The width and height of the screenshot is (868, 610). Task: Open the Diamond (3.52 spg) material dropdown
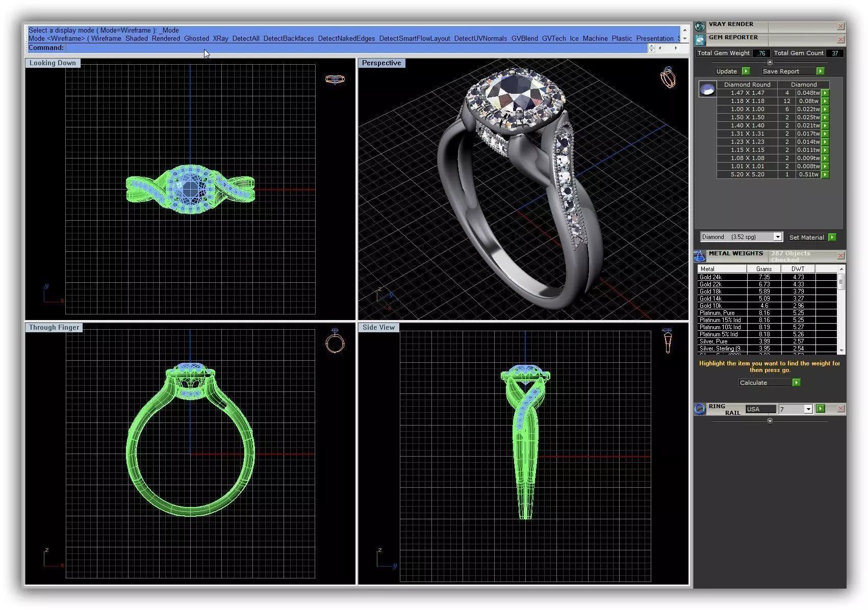(x=777, y=237)
